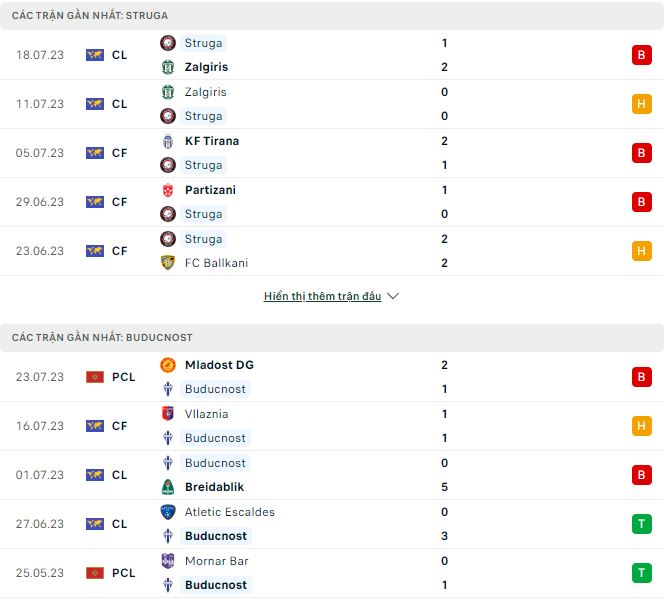Click red B result badge for 18.07.23

[x=641, y=55]
